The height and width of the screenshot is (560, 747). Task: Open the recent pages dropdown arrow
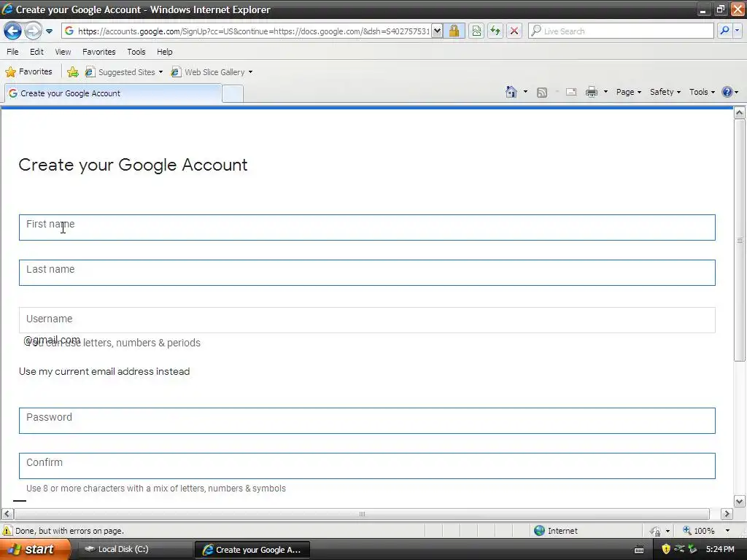[x=49, y=31]
